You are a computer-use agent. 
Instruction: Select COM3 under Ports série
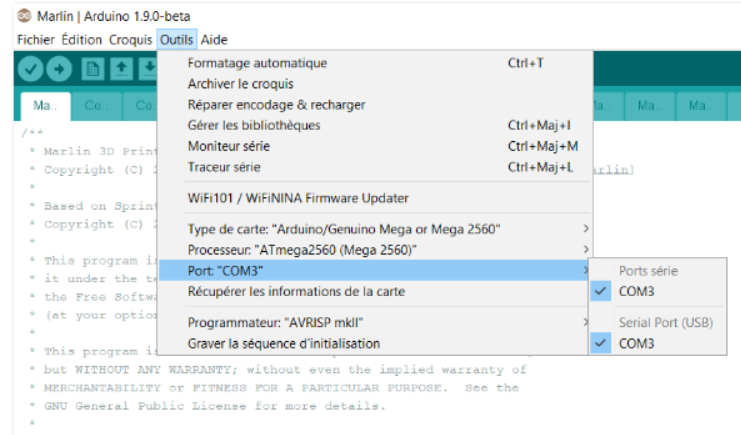(x=635, y=291)
